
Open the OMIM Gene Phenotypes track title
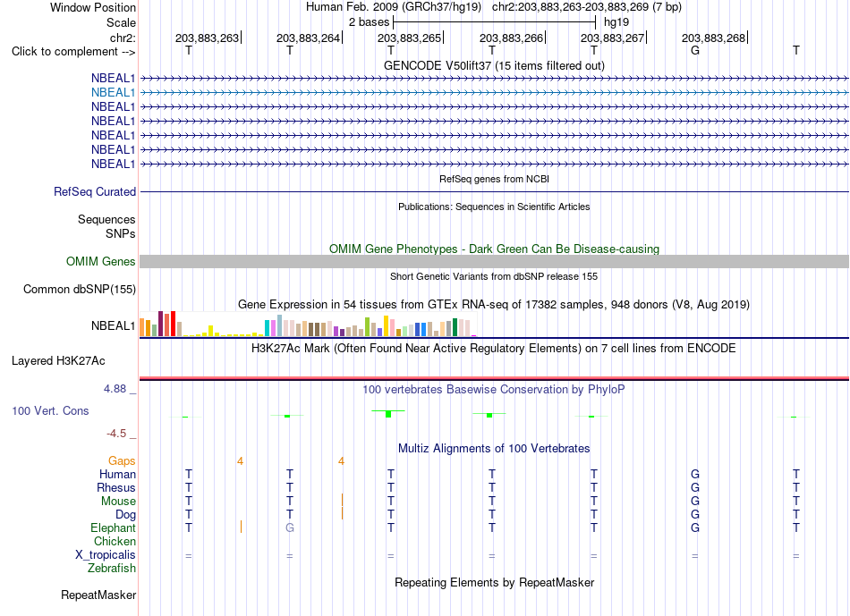coord(494,249)
